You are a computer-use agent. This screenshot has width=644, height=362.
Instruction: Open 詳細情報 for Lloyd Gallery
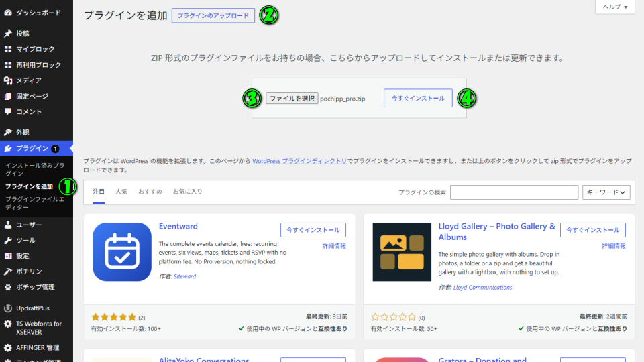click(614, 246)
